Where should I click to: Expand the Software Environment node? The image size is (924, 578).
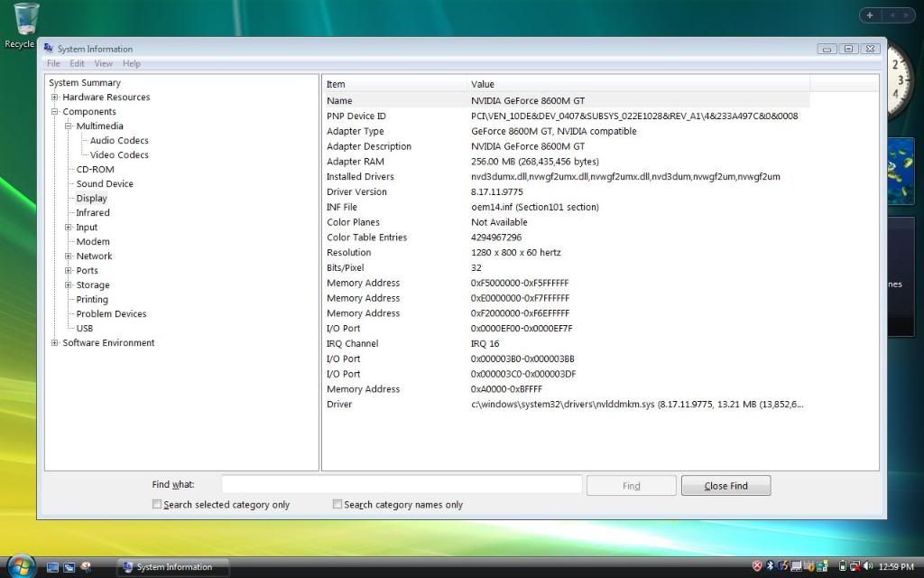pos(55,343)
